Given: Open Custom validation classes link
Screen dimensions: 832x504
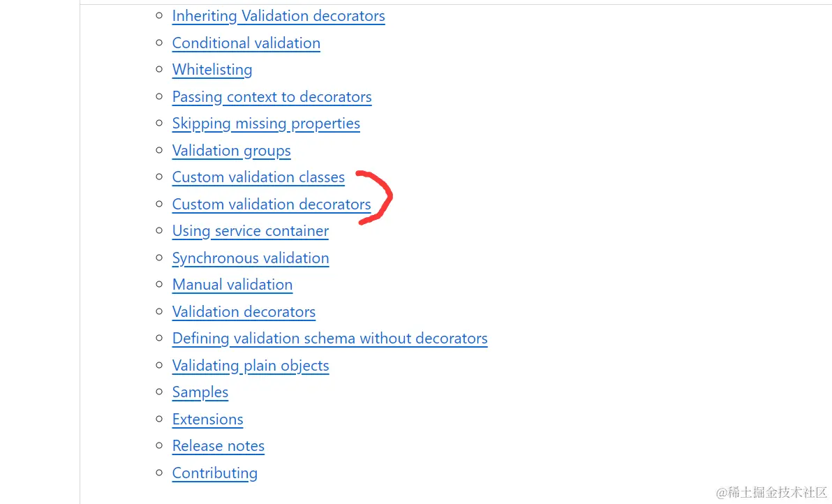Looking at the screenshot, I should pyautogui.click(x=258, y=177).
